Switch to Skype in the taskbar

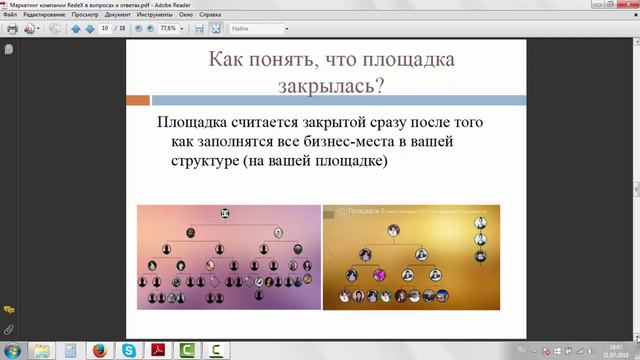129,351
